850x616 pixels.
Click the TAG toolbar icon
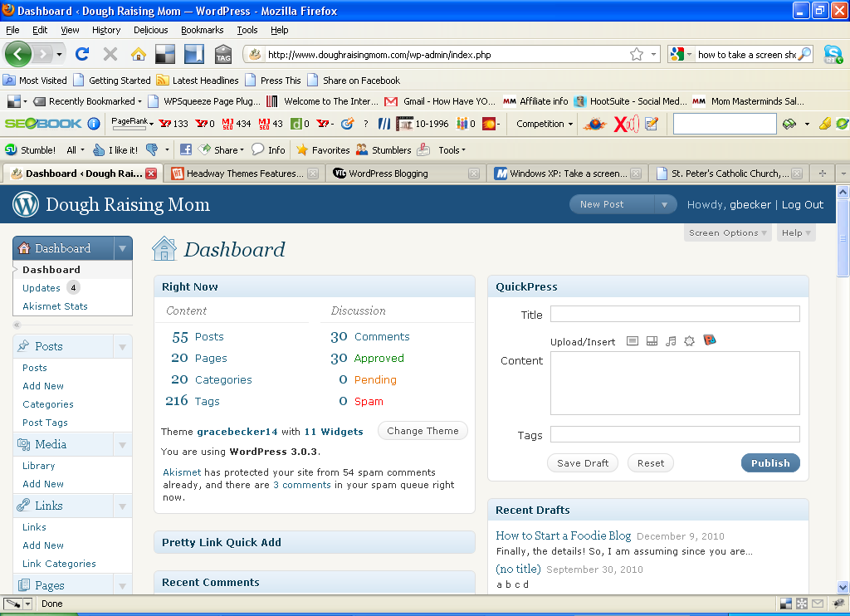click(x=222, y=54)
